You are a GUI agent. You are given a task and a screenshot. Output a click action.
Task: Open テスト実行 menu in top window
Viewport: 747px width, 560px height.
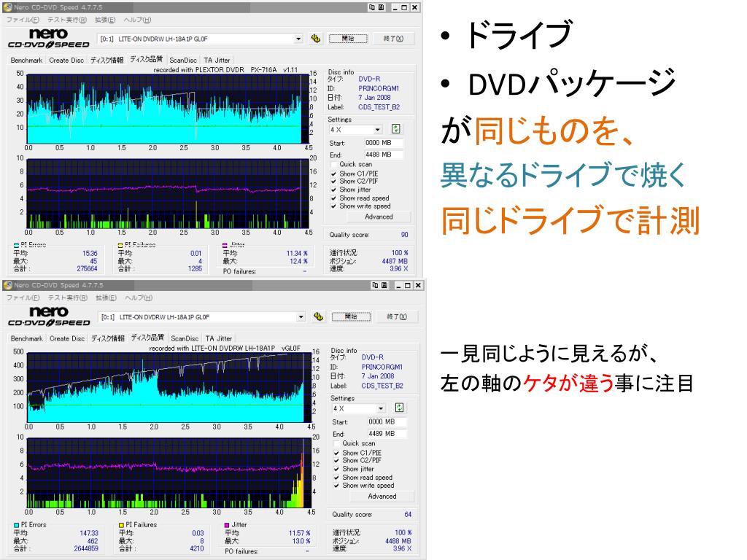[x=67, y=20]
